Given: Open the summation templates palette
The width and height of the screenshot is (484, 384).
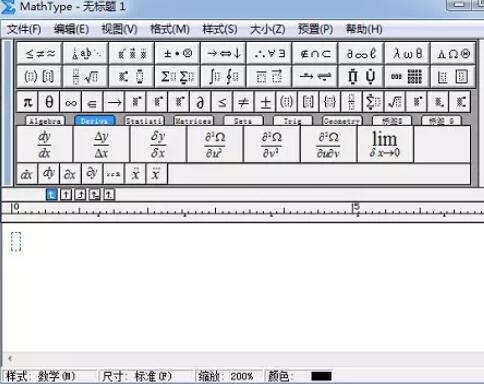Looking at the screenshot, I should 177,77.
